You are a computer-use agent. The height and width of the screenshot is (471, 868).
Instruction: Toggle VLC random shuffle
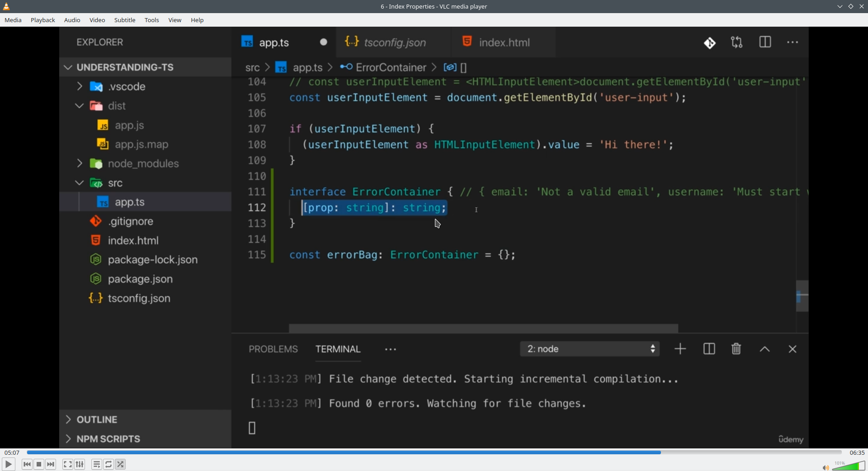coord(120,464)
